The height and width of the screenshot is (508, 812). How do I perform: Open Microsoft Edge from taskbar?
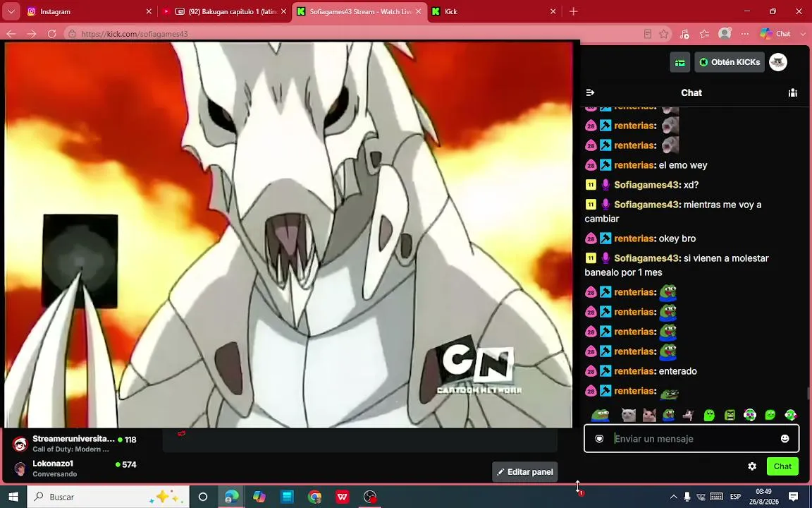(x=231, y=497)
